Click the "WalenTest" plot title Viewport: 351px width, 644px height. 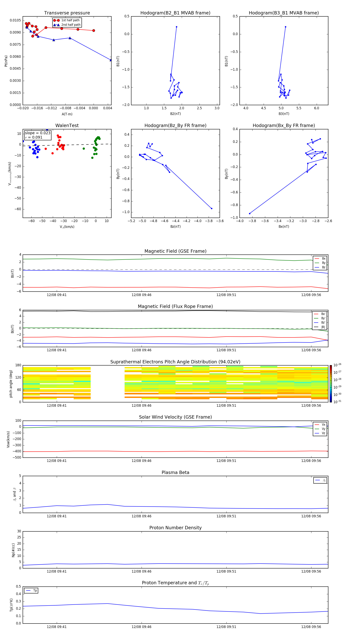pyautogui.click(x=67, y=125)
